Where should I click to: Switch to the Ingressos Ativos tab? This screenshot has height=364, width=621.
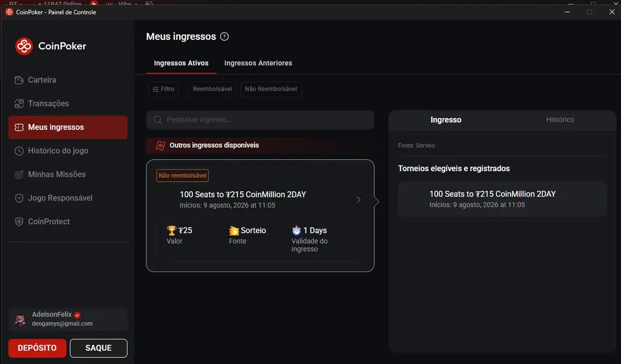pos(181,63)
